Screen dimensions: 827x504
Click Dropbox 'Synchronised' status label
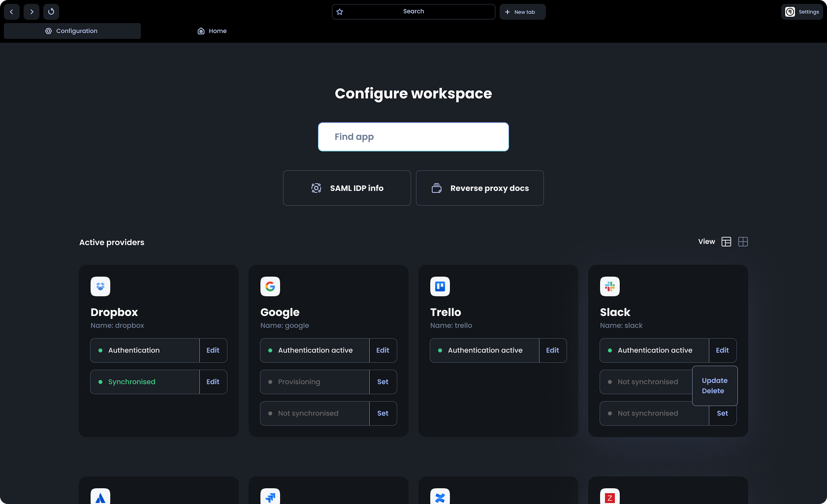coord(132,382)
